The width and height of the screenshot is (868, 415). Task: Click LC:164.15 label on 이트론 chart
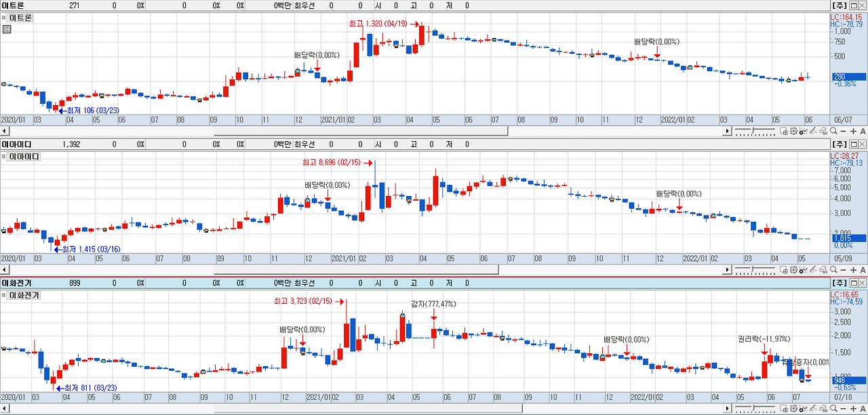pyautogui.click(x=848, y=16)
